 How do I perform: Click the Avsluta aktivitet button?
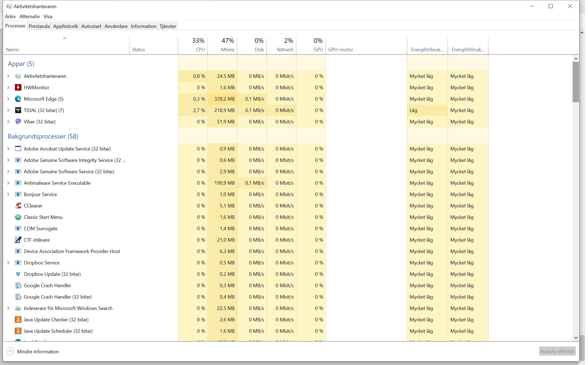pyautogui.click(x=557, y=351)
